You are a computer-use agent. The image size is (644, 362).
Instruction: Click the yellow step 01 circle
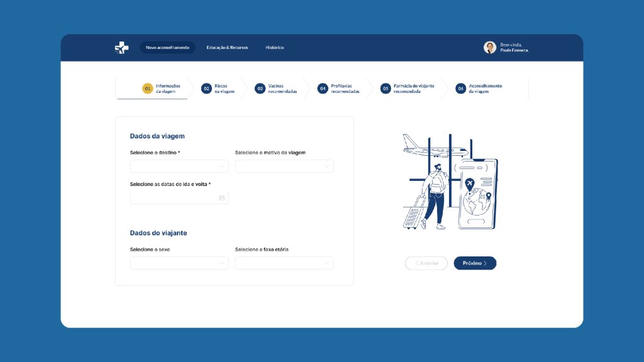pos(148,89)
